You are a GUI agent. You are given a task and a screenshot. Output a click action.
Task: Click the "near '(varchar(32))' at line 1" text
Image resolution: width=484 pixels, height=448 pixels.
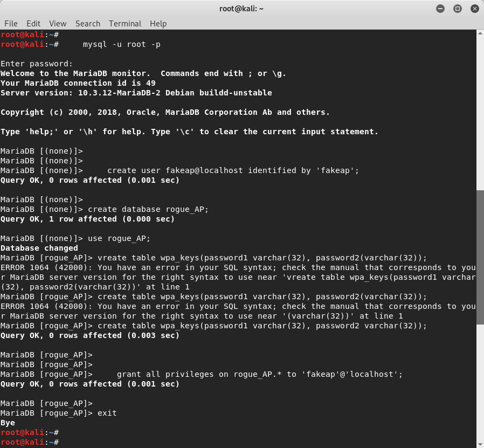click(x=332, y=316)
